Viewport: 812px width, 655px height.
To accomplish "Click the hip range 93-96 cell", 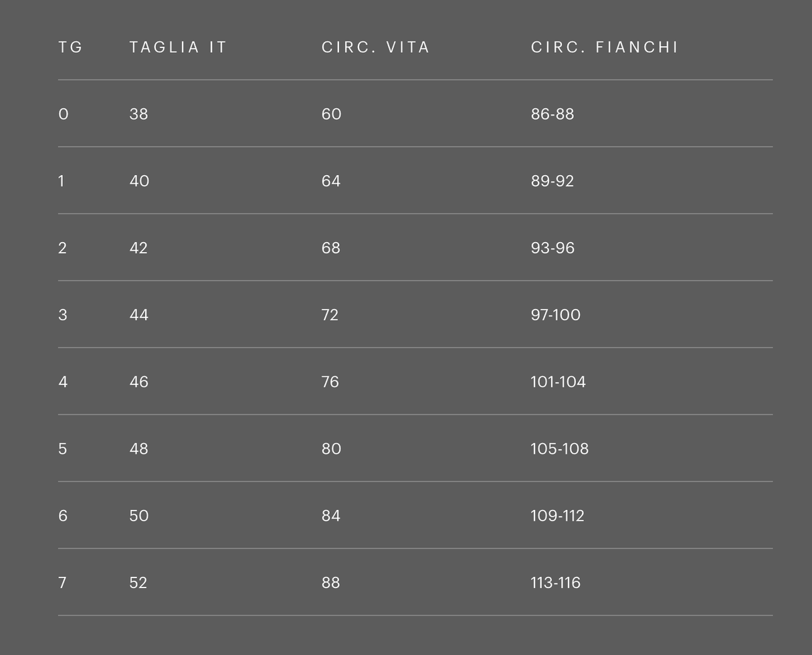I will pos(552,248).
